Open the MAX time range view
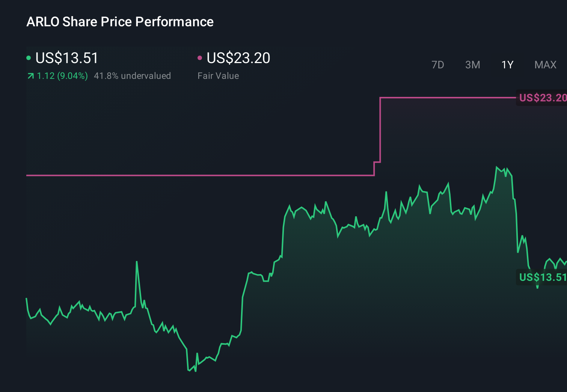 [x=545, y=65]
